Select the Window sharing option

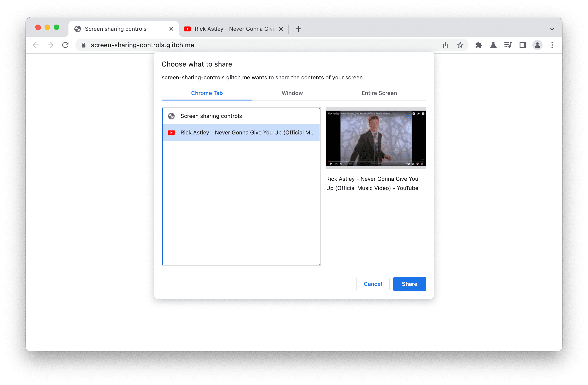[x=292, y=93]
